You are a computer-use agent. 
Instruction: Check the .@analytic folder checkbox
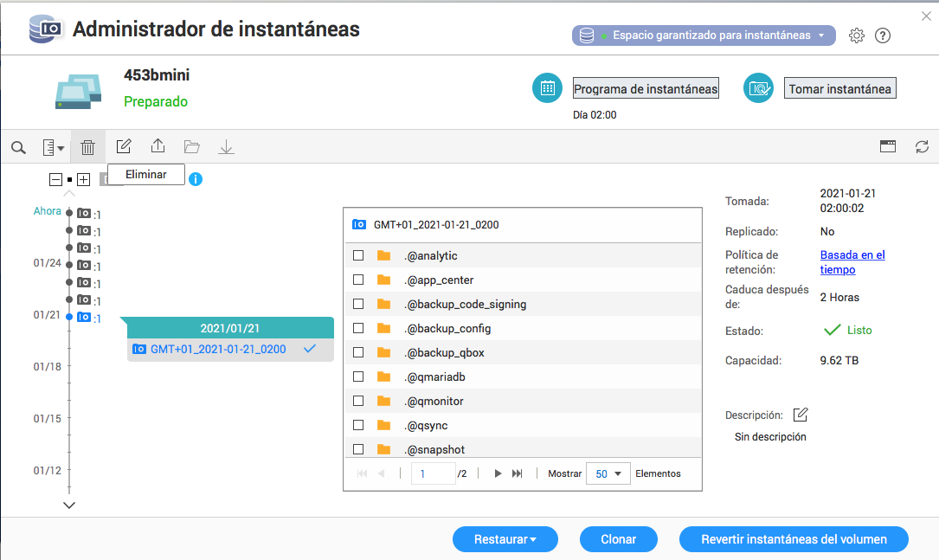coord(358,255)
